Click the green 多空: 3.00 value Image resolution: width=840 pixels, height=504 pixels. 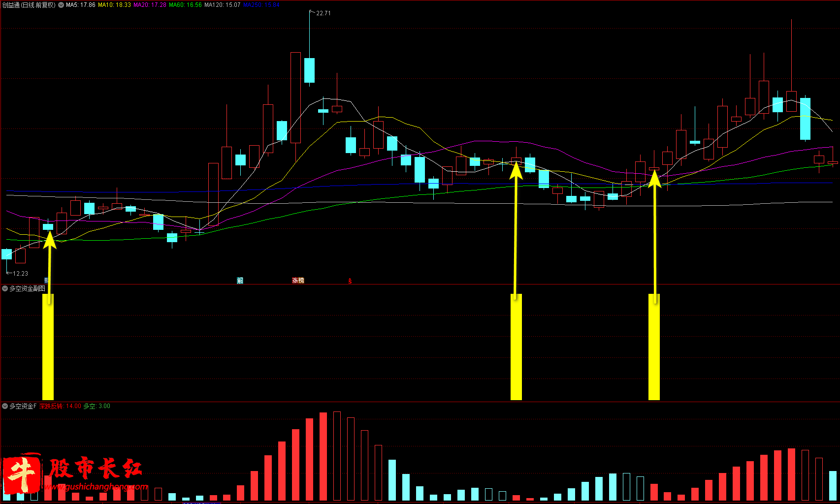tap(97, 406)
